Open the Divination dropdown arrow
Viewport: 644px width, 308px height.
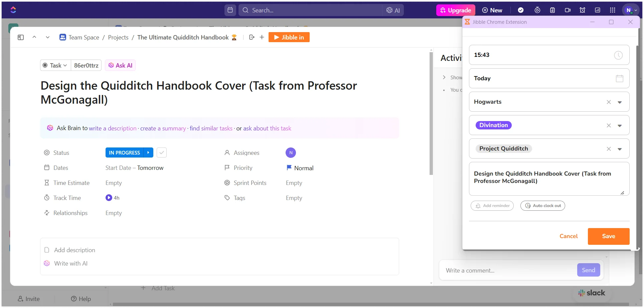[x=620, y=126]
